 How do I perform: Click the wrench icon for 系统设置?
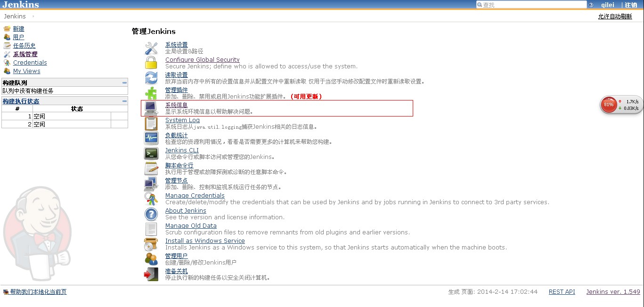coord(151,48)
